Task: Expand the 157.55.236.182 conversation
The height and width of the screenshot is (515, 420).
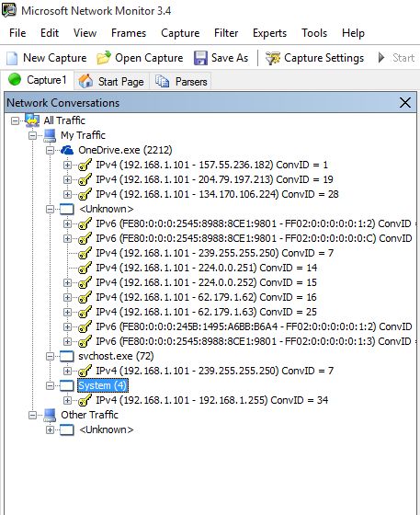Action: pos(67,165)
